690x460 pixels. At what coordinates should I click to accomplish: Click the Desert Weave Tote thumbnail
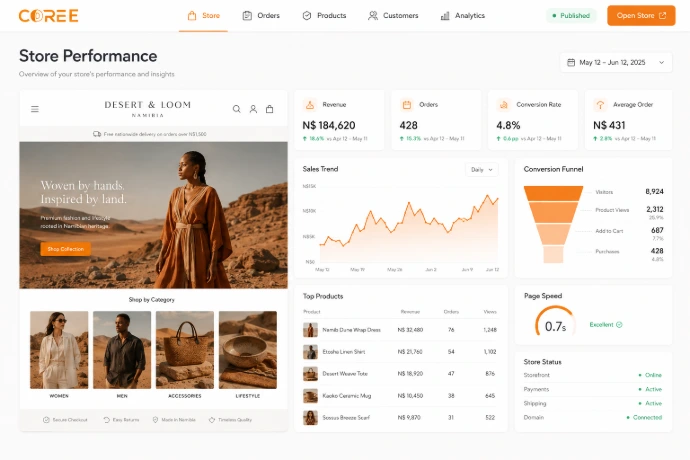(x=310, y=374)
